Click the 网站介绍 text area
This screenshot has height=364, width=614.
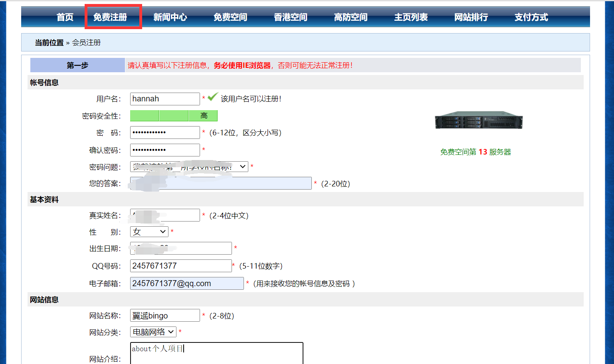coord(217,354)
